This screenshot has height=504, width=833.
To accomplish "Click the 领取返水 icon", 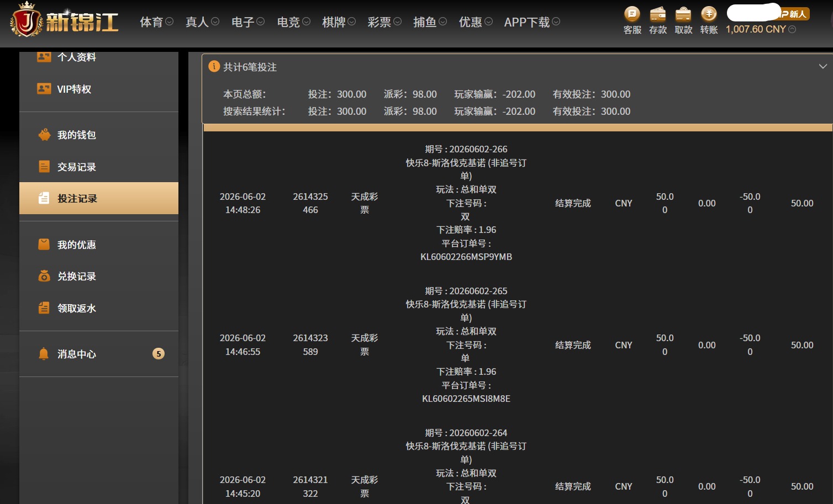I will coord(44,308).
